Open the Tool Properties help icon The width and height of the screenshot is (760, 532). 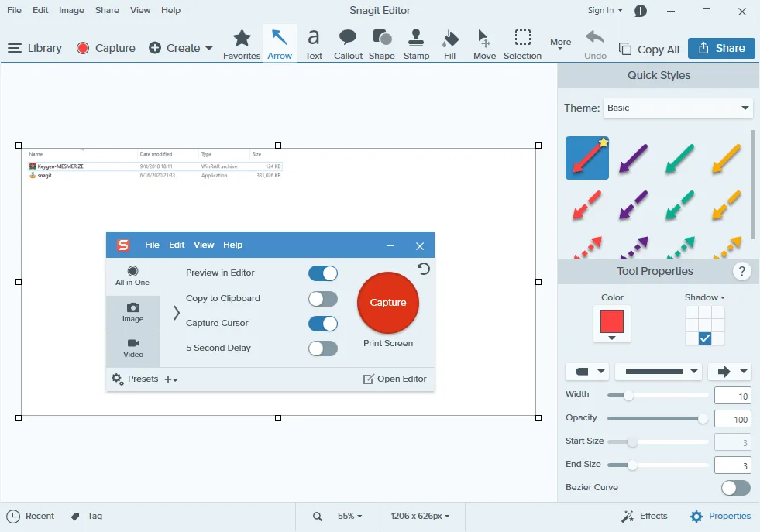(x=741, y=271)
